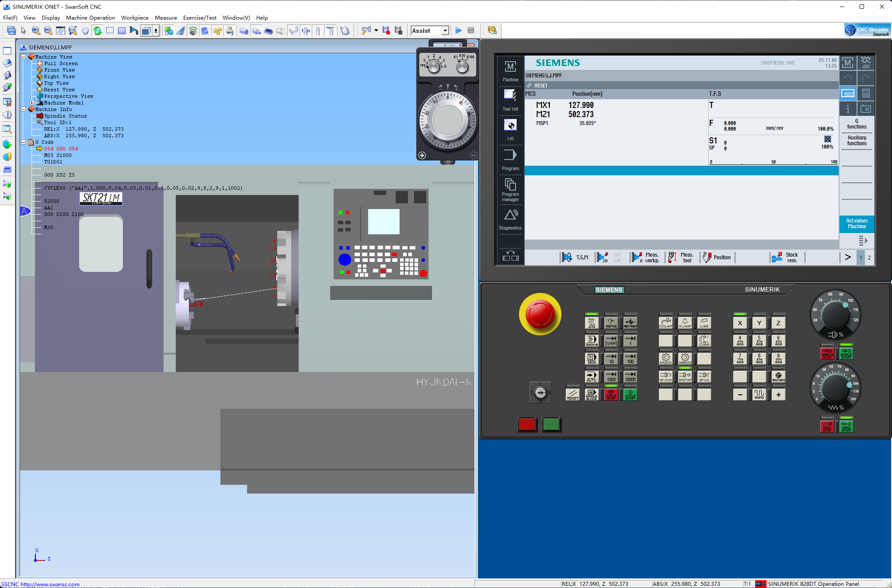
Task: Click the G functions softkey
Action: 856,124
